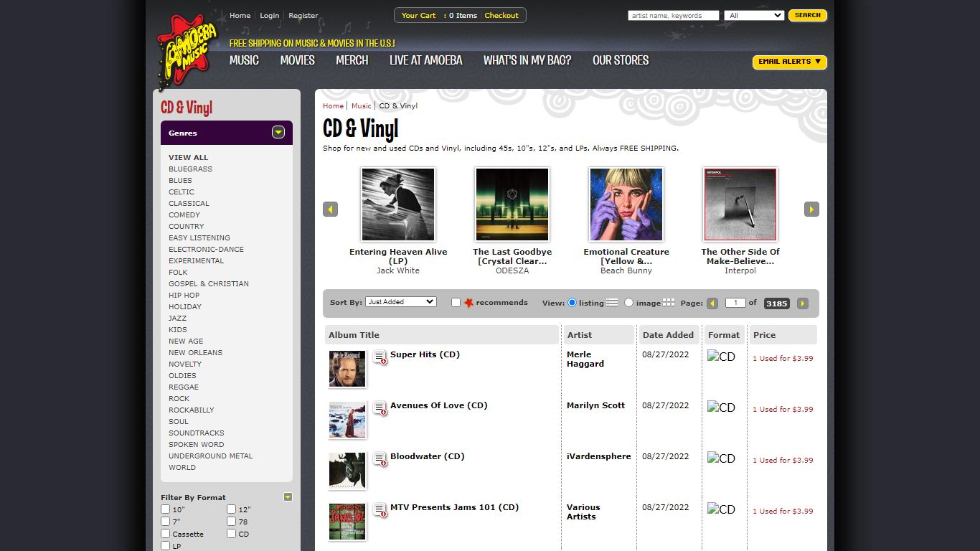Open Entering Heaven Alive album cover

tap(398, 204)
